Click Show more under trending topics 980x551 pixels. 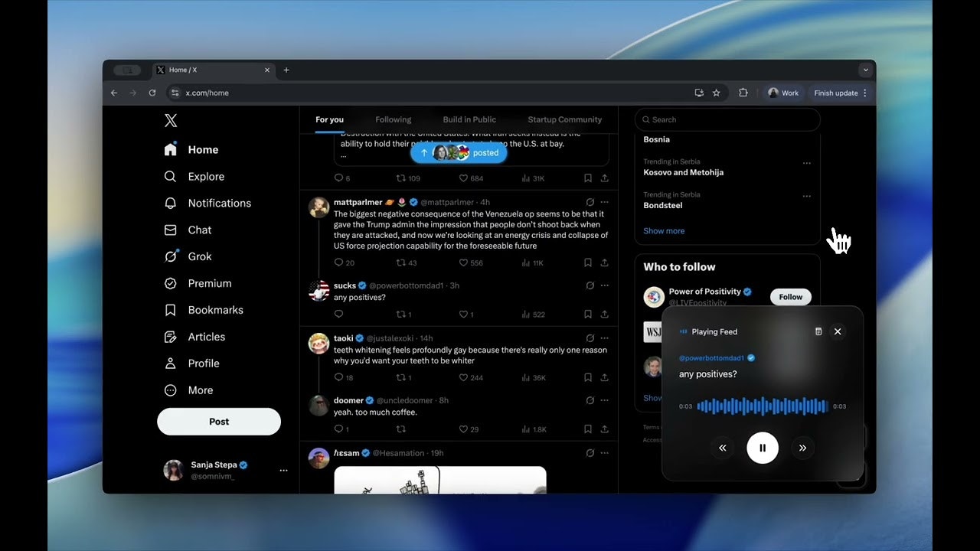tap(664, 231)
